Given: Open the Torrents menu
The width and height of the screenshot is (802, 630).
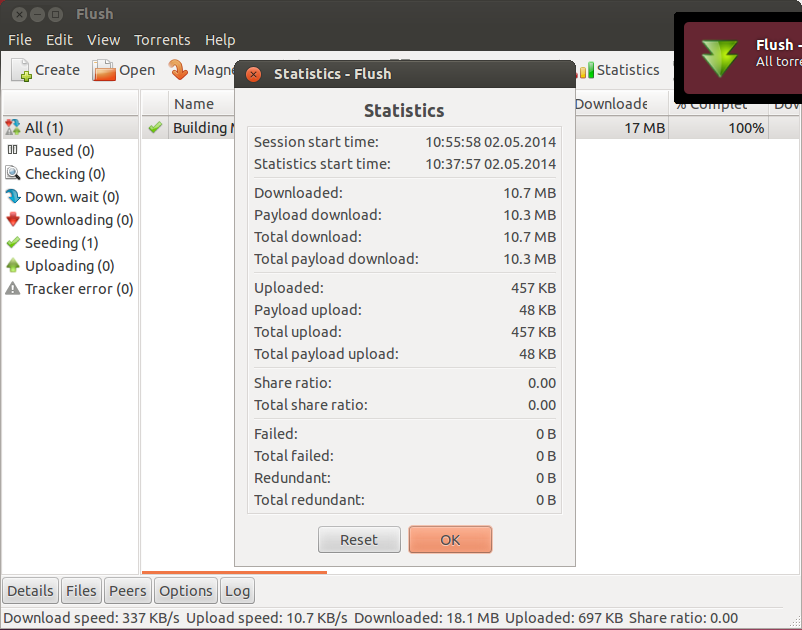Looking at the screenshot, I should (x=162, y=40).
